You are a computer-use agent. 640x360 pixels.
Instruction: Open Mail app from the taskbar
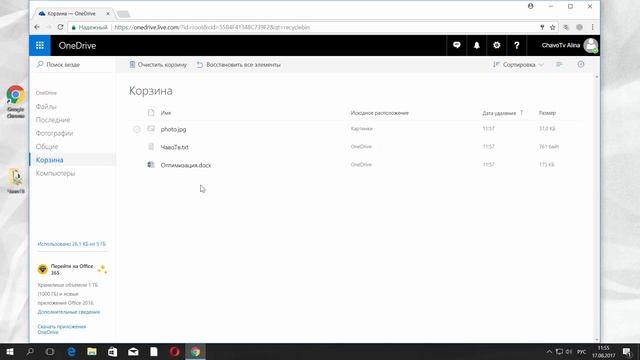133,351
